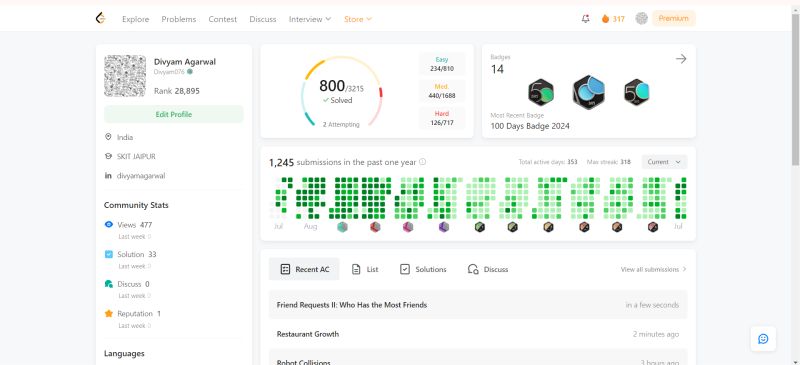The image size is (800, 365).
Task: Switch to the Discuss tab in submissions
Action: tap(487, 269)
